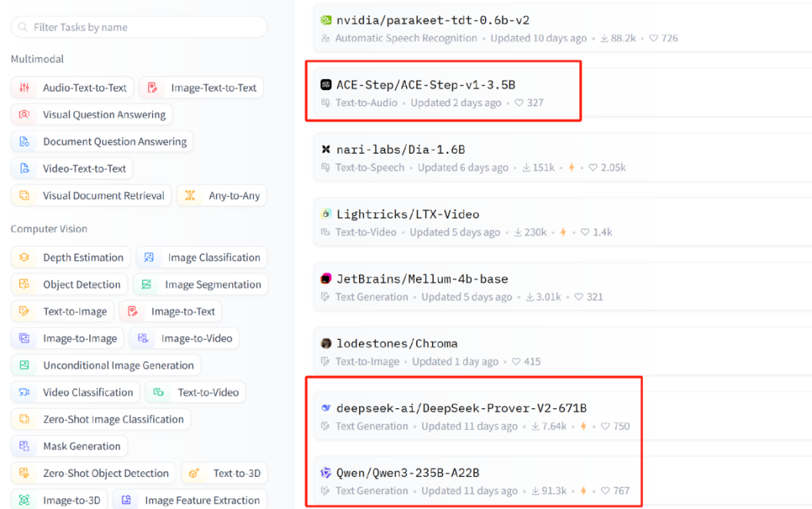The height and width of the screenshot is (509, 812).
Task: Click the Text-to-3D orange icon
Action: click(x=195, y=473)
